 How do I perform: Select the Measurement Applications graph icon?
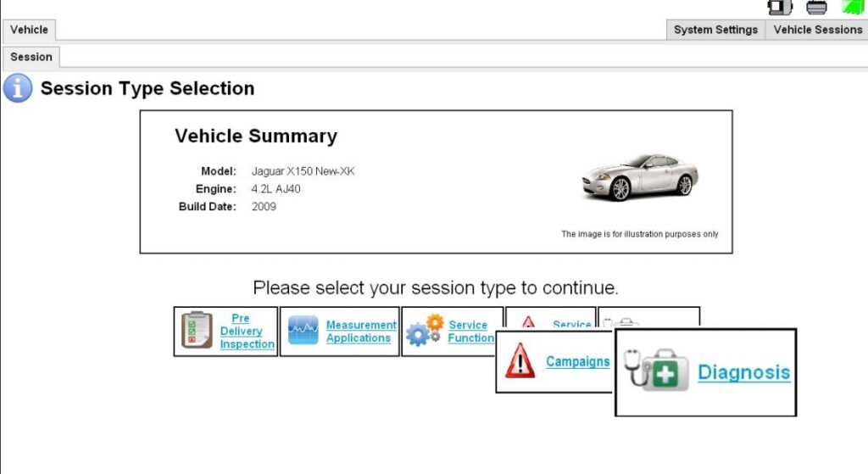(303, 331)
